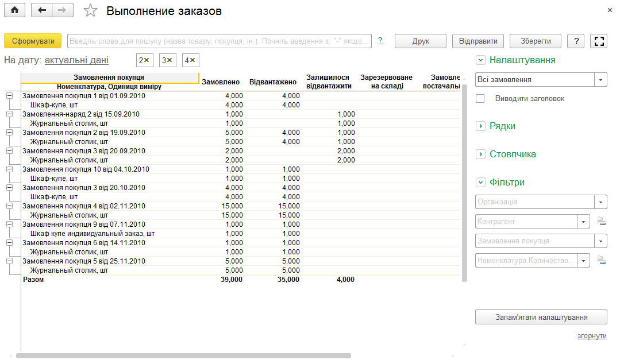The height and width of the screenshot is (364, 620).
Task: Click the Зберегти button
Action: (536, 41)
